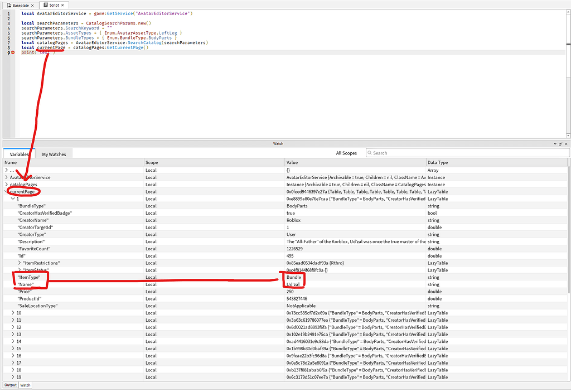Undock the Watch panel using its float icon
The image size is (571, 392).
[560, 144]
